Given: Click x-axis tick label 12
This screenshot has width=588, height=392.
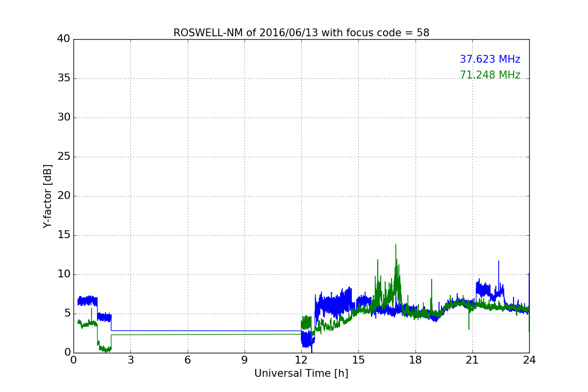Looking at the screenshot, I should point(301,360).
